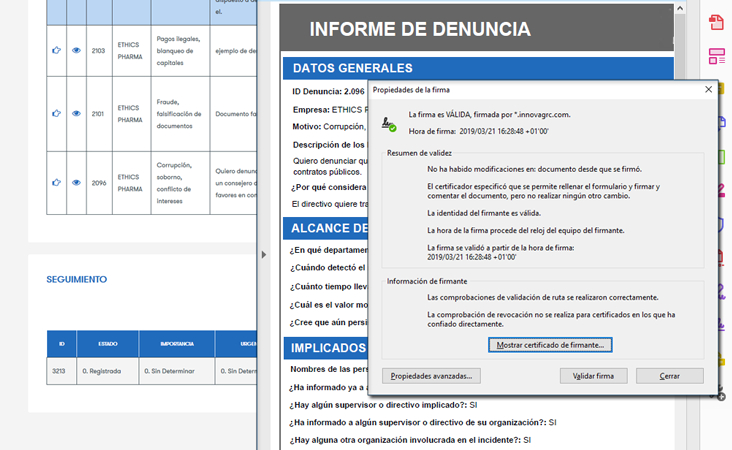View complaint 2096 via its eye icon
732x450 pixels.
tap(76, 182)
